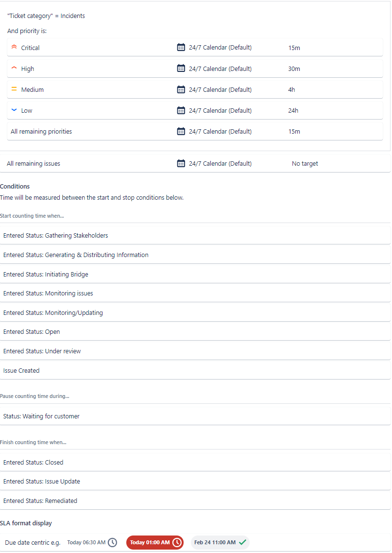Select Entered Status: Monitoring issues condition
The width and height of the screenshot is (392, 553).
click(x=195, y=293)
